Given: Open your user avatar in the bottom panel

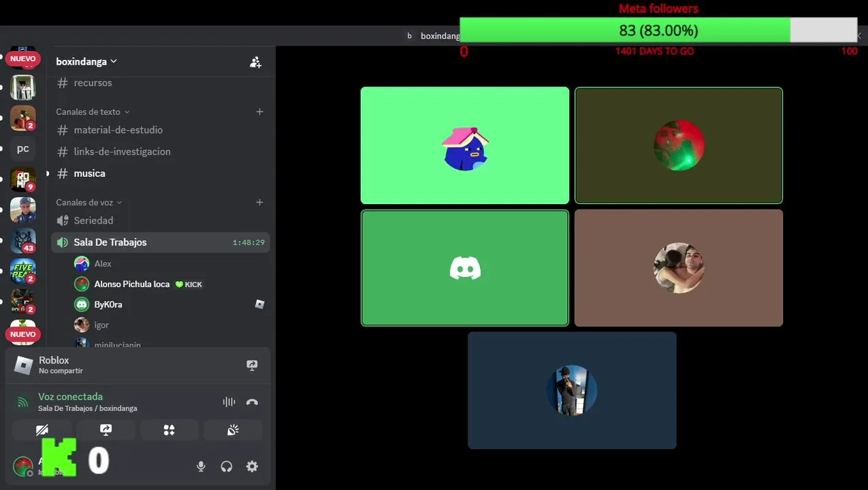Looking at the screenshot, I should (x=22, y=466).
